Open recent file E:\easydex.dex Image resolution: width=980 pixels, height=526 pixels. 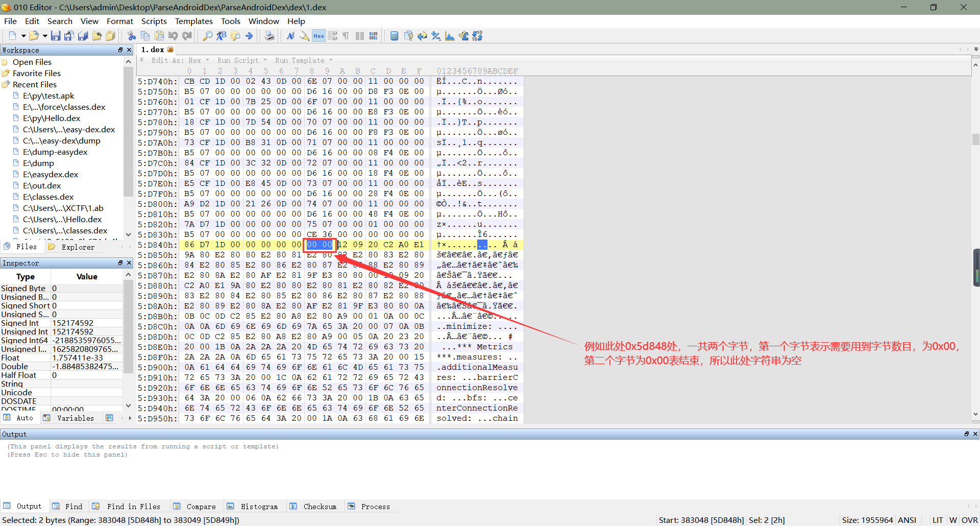51,174
